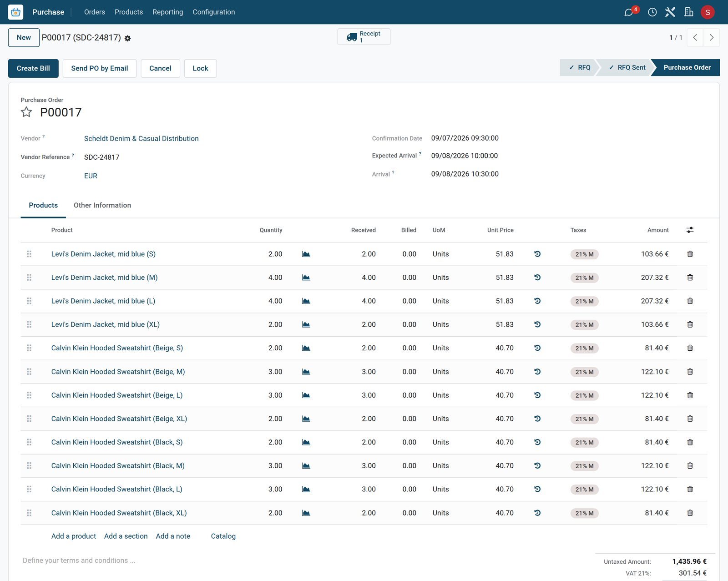Screen dimensions: 728x581
Task: Open the Receipt truck smart button
Action: pyautogui.click(x=364, y=37)
